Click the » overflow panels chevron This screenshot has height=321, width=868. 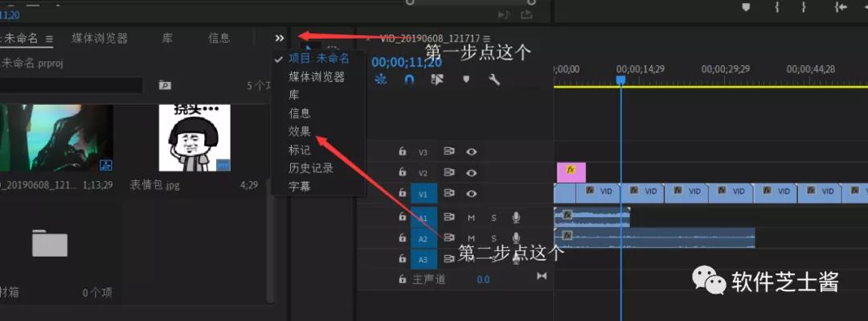click(x=279, y=39)
